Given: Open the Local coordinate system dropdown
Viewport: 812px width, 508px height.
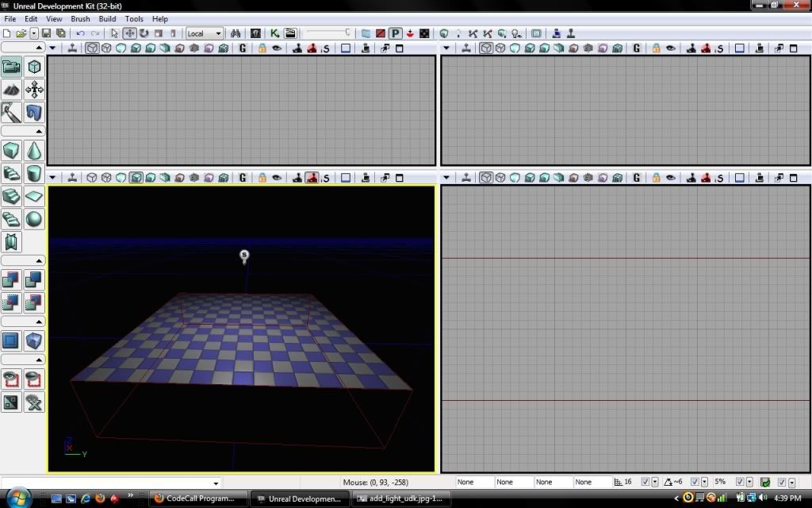Looking at the screenshot, I should [205, 33].
